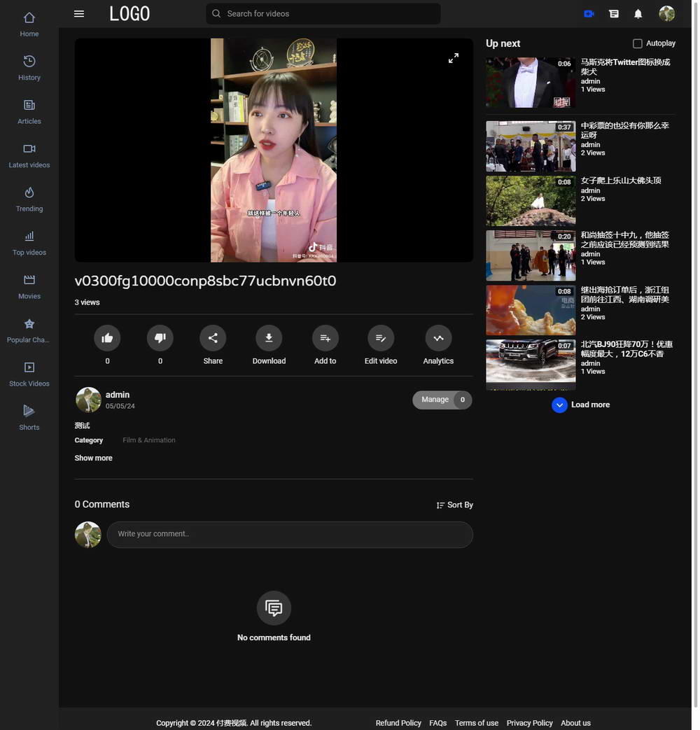Click the Add to playlist icon
700x730 pixels.
(x=325, y=338)
